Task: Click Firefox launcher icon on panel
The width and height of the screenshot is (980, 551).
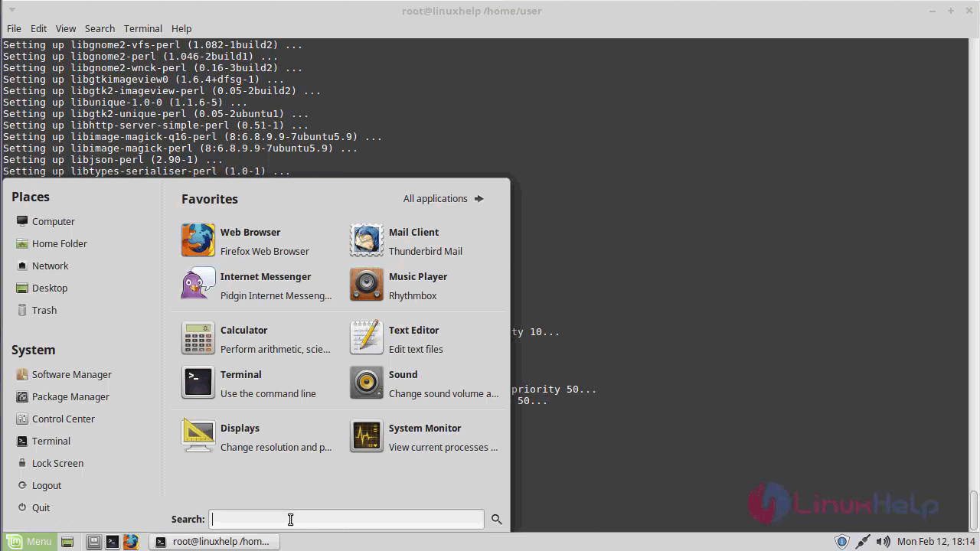Action: click(131, 542)
